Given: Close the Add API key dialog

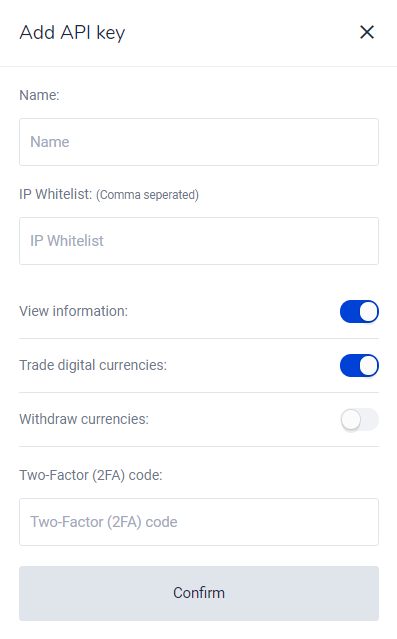Looking at the screenshot, I should 367,32.
